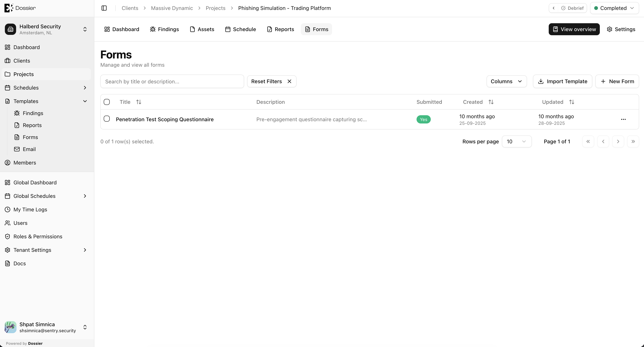
Task: Open the row actions ellipsis menu
Action: [x=623, y=119]
